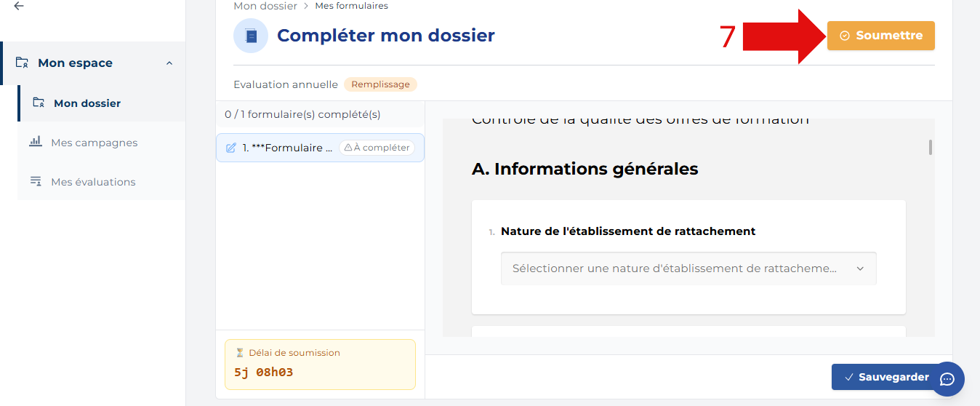The width and height of the screenshot is (980, 406).
Task: Open the Nature d'établissement de rattachement dropdown
Action: [688, 268]
